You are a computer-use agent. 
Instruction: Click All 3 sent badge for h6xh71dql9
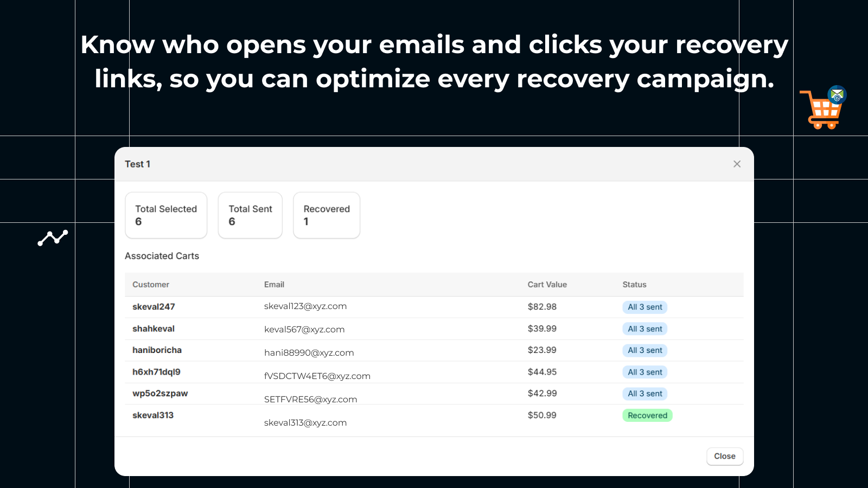(644, 372)
